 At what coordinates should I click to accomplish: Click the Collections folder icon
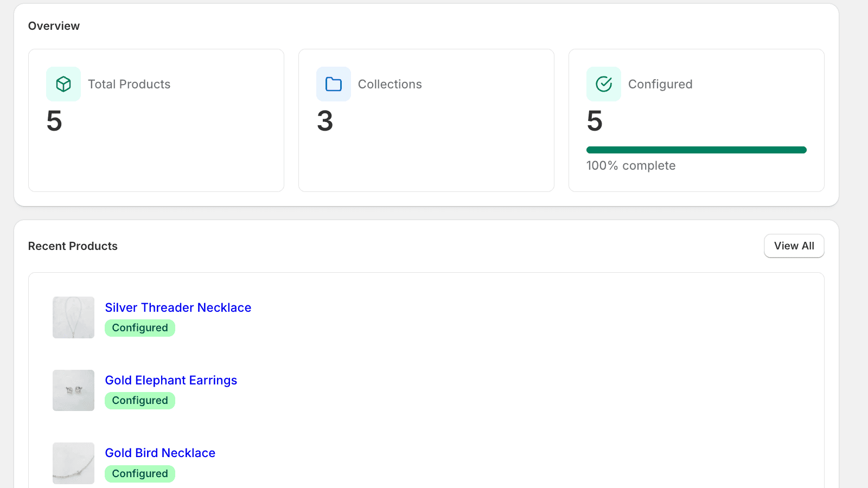[333, 84]
